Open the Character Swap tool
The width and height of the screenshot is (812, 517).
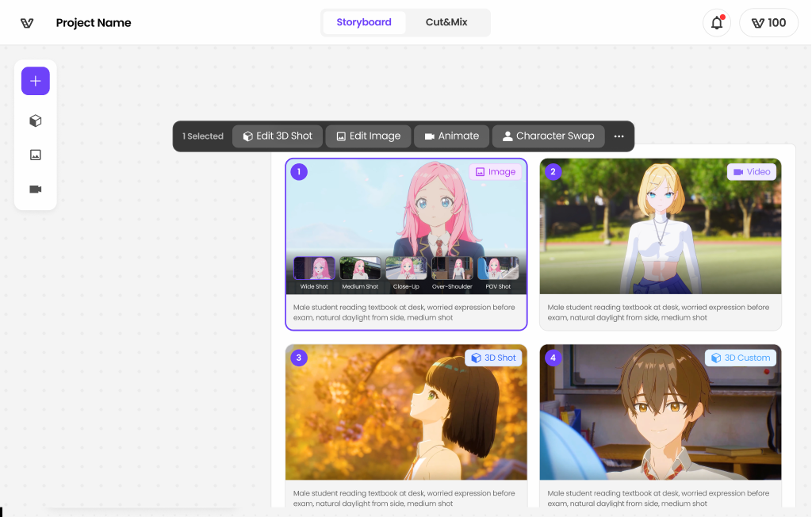(x=548, y=136)
